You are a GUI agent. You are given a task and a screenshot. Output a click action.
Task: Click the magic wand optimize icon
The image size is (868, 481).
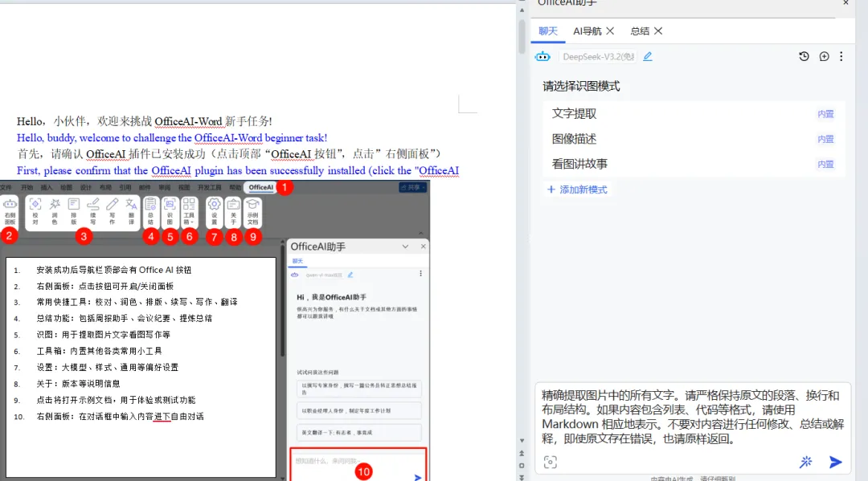pyautogui.click(x=806, y=462)
